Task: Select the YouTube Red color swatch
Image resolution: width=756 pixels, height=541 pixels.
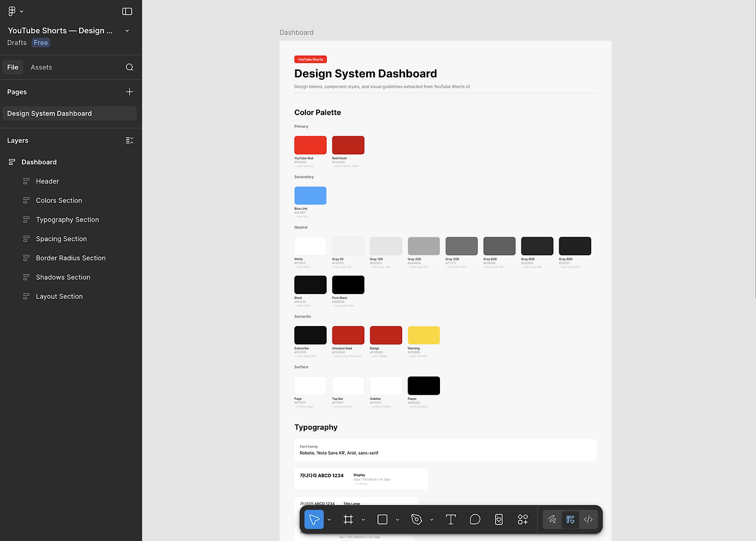Action: click(311, 145)
